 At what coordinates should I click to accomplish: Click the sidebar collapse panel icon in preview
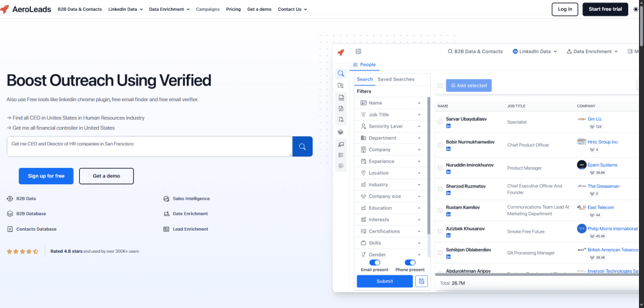[358, 52]
